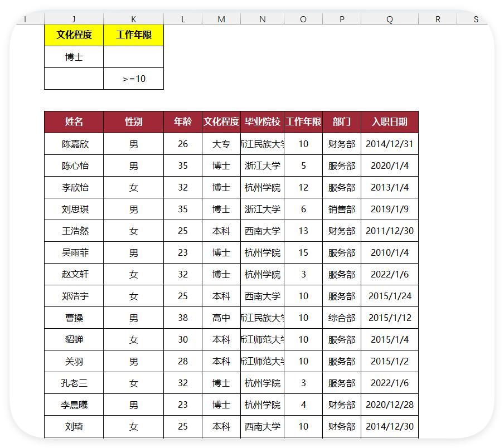Select the name cell 孔老三
The height and width of the screenshot is (448, 504).
pos(74,383)
